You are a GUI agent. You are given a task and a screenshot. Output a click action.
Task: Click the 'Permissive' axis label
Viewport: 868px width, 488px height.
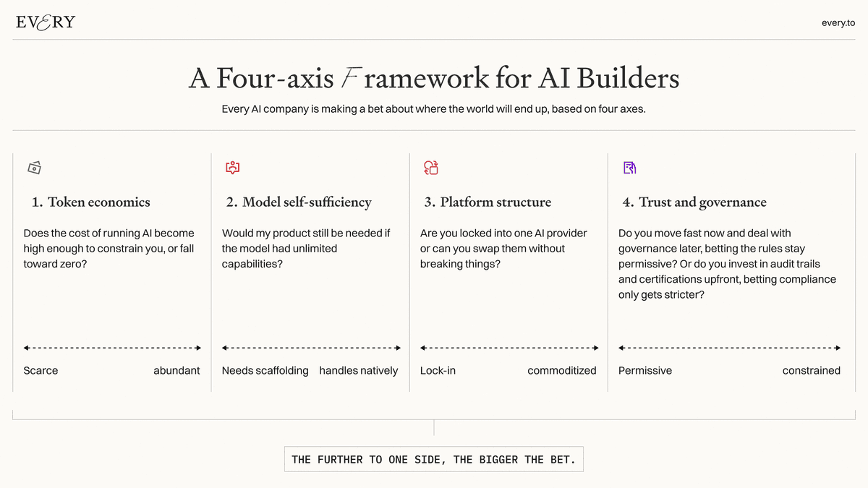(645, 371)
